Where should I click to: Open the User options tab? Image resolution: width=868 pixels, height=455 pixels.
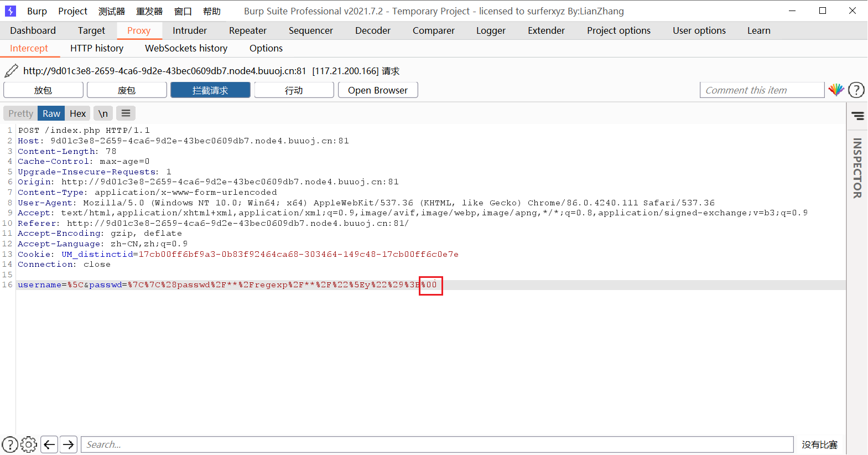click(x=699, y=30)
